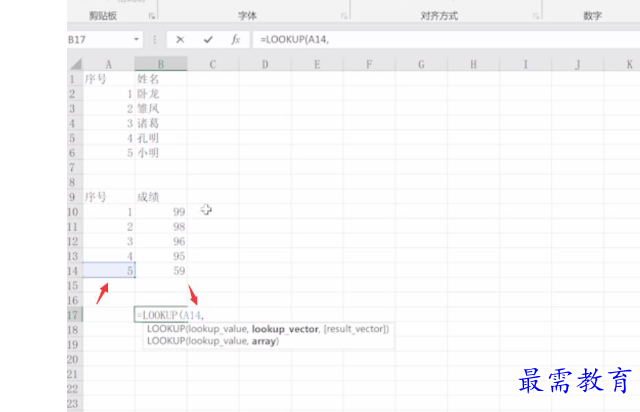640x412 pixels.
Task: Open clipboard (剪贴板) group dialog launcher
Action: pos(152,16)
